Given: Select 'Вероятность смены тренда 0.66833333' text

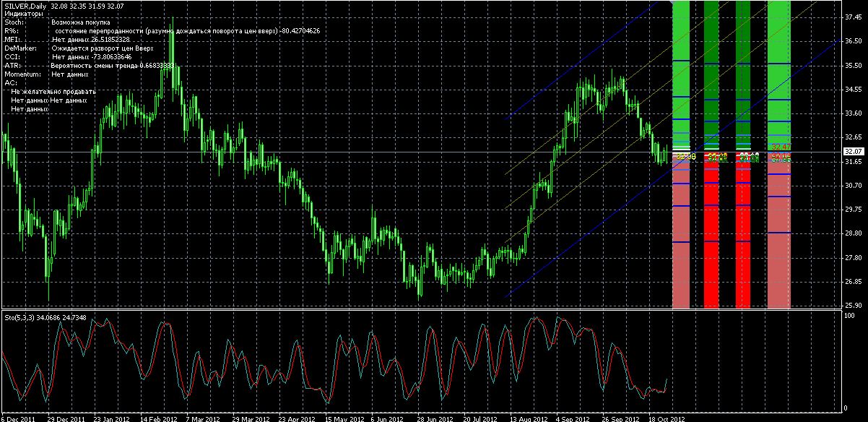Looking at the screenshot, I should click(x=112, y=66).
